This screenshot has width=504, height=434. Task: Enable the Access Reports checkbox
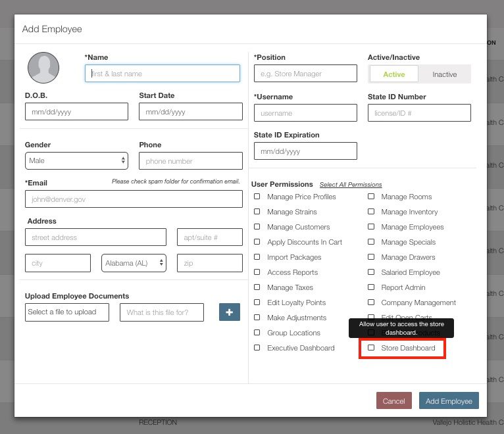coord(257,272)
